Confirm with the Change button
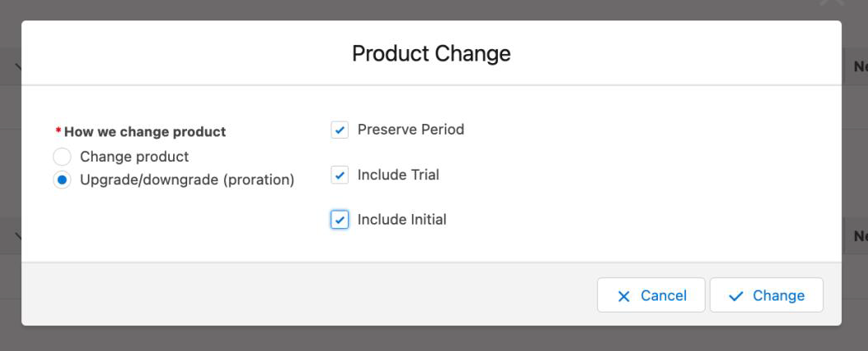This screenshot has width=868, height=351. click(x=766, y=295)
